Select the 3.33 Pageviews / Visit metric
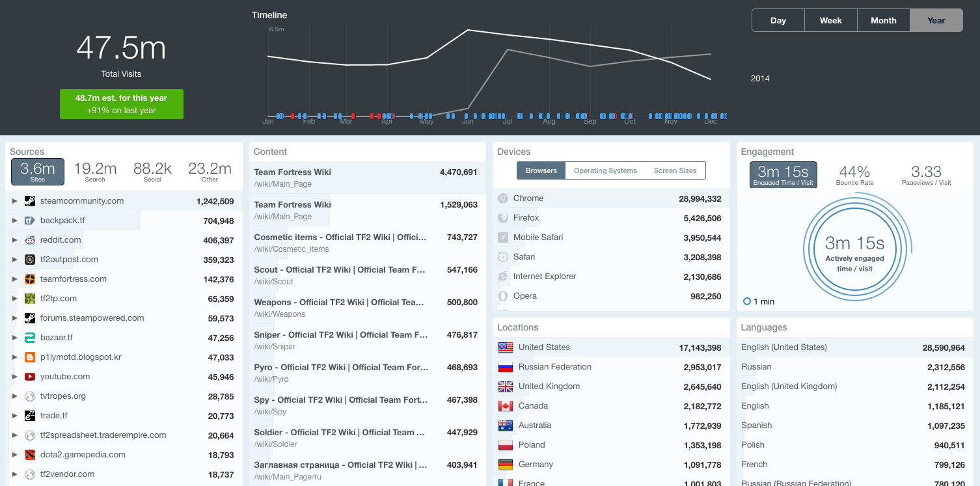This screenshot has width=980, height=486. point(926,174)
